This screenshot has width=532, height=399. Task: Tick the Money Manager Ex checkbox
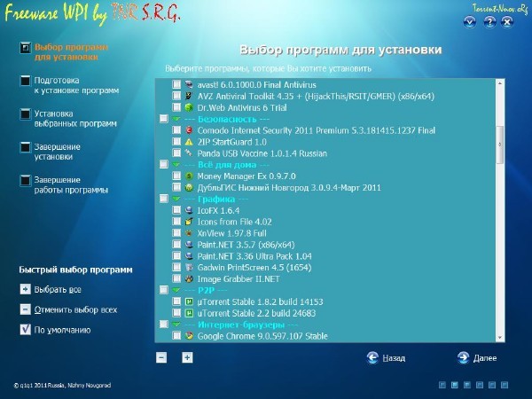[x=176, y=176]
